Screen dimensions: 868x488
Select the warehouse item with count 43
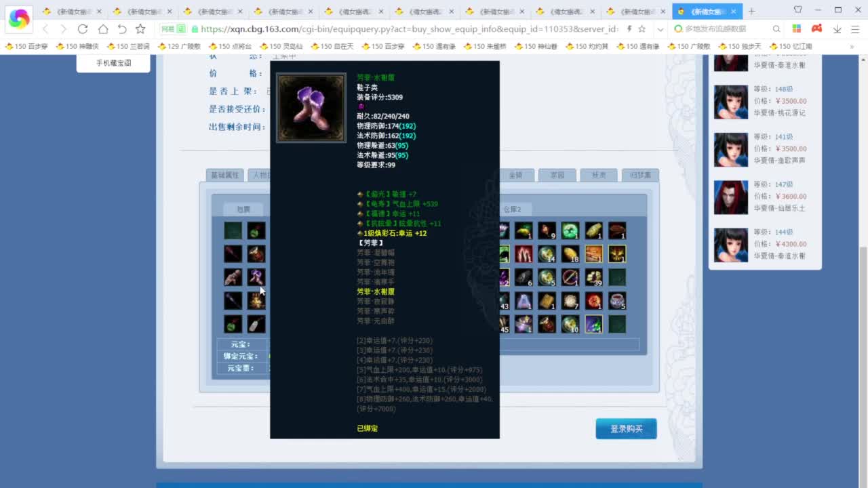point(505,300)
